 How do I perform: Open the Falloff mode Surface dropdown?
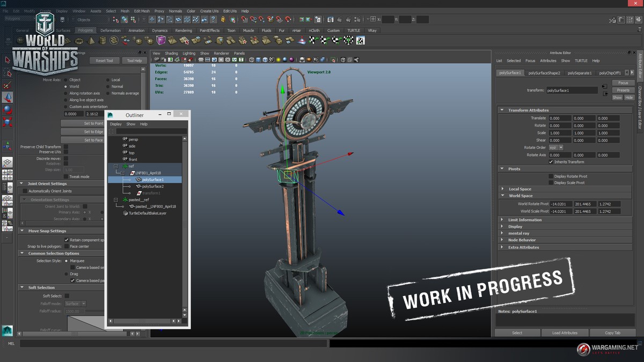75,304
